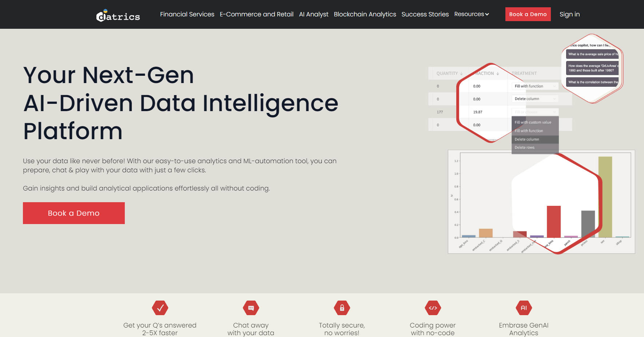View Success Stories page
Viewport: 644px width, 337px height.
pyautogui.click(x=425, y=14)
